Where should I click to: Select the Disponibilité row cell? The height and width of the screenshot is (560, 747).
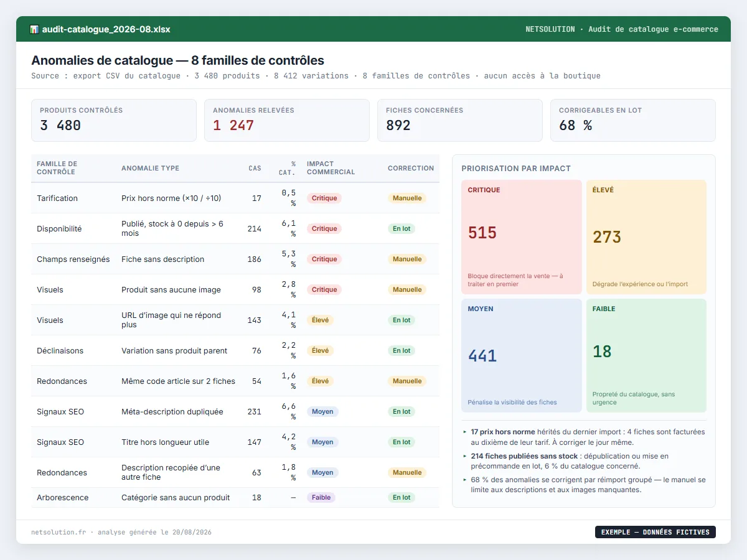point(59,228)
